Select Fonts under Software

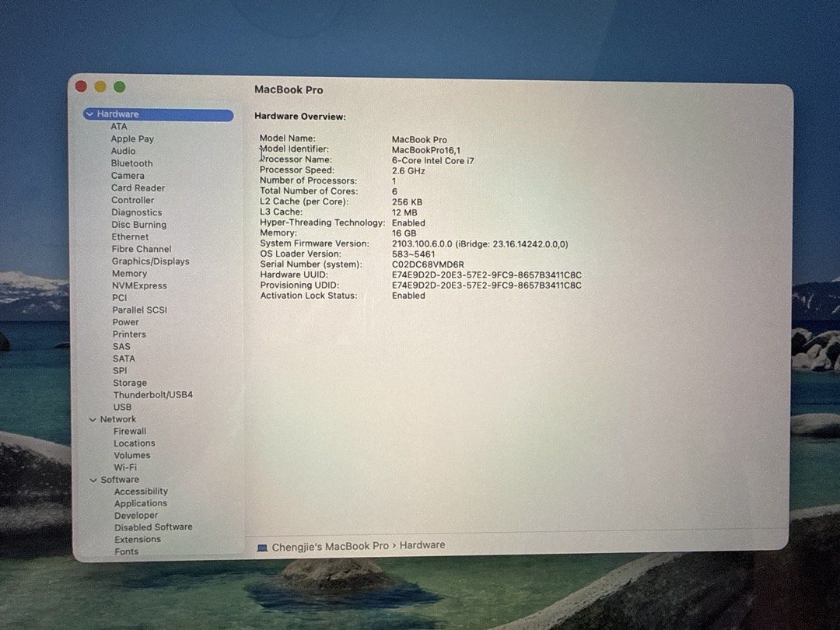pyautogui.click(x=127, y=551)
